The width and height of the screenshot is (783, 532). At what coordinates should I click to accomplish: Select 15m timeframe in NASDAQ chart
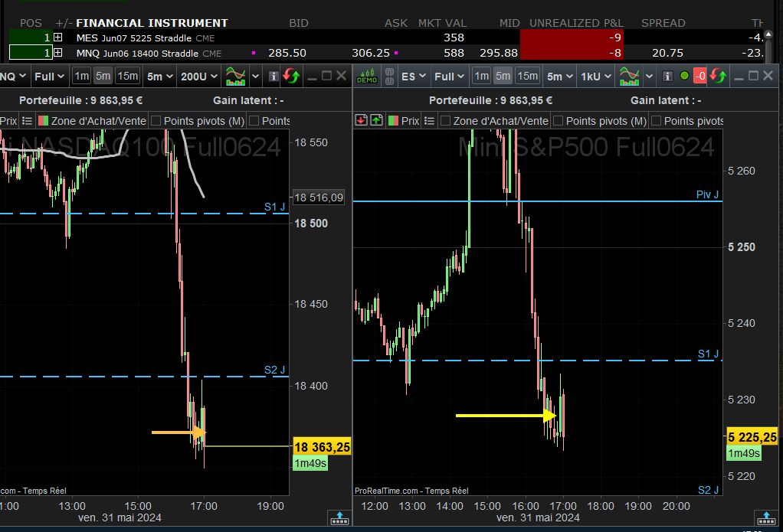pyautogui.click(x=128, y=76)
